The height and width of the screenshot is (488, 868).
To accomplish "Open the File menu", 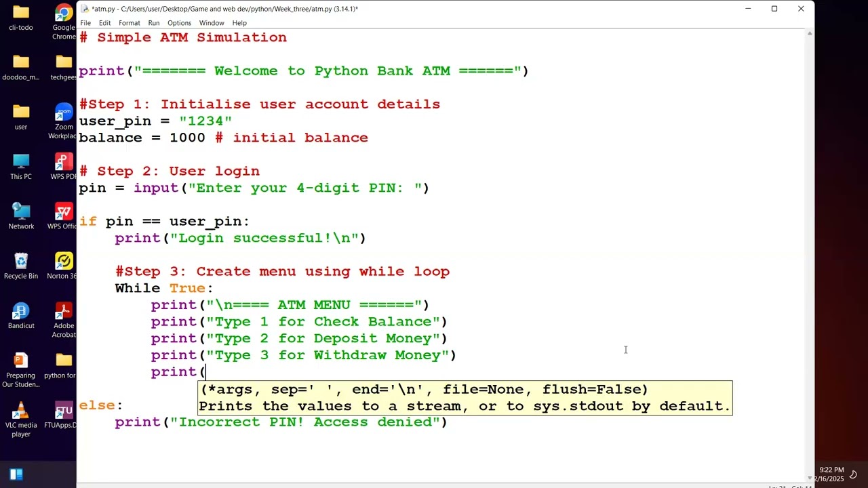I will [x=85, y=23].
